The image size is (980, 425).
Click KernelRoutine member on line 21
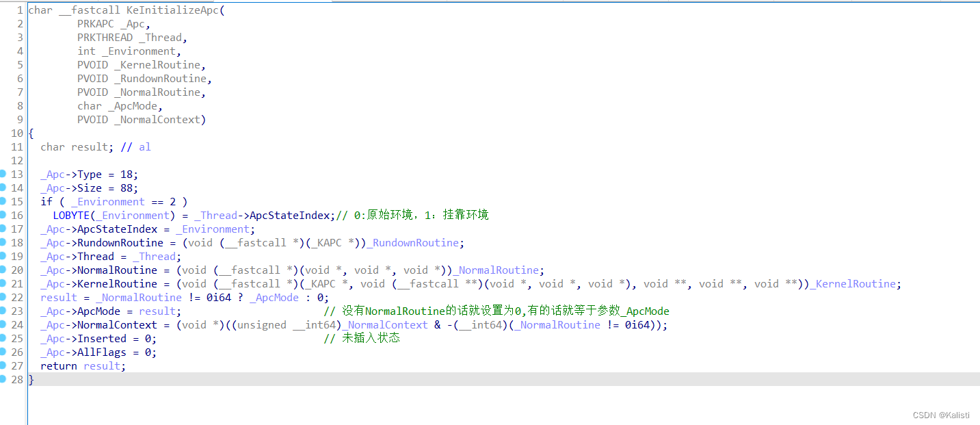tap(117, 284)
